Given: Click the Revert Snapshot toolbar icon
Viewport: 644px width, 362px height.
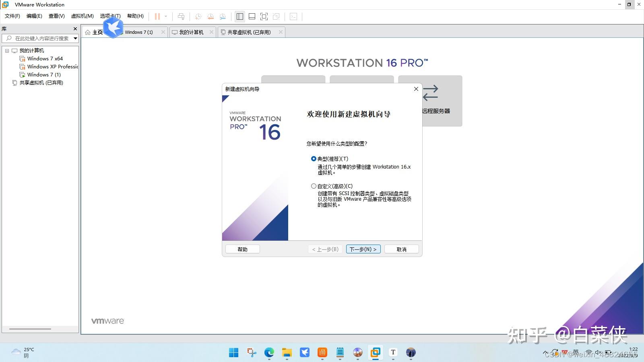Looking at the screenshot, I should click(211, 16).
